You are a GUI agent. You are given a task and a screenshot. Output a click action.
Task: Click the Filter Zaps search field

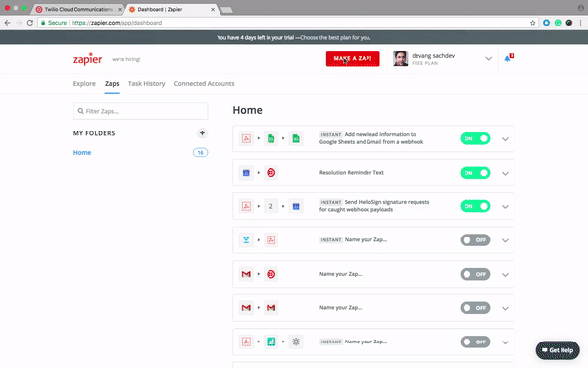point(140,111)
